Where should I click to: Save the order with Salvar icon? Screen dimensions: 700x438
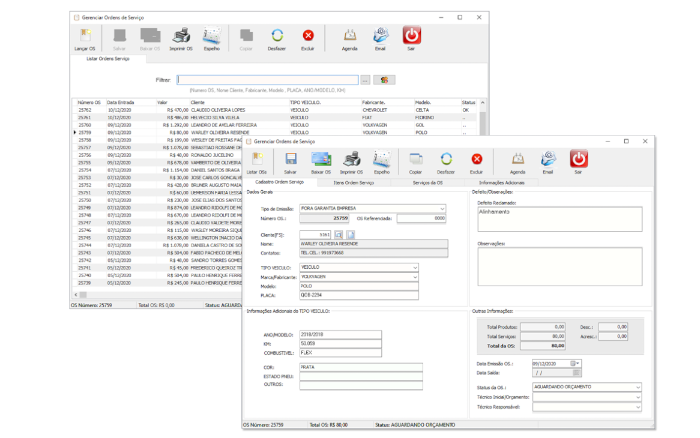coord(291,163)
